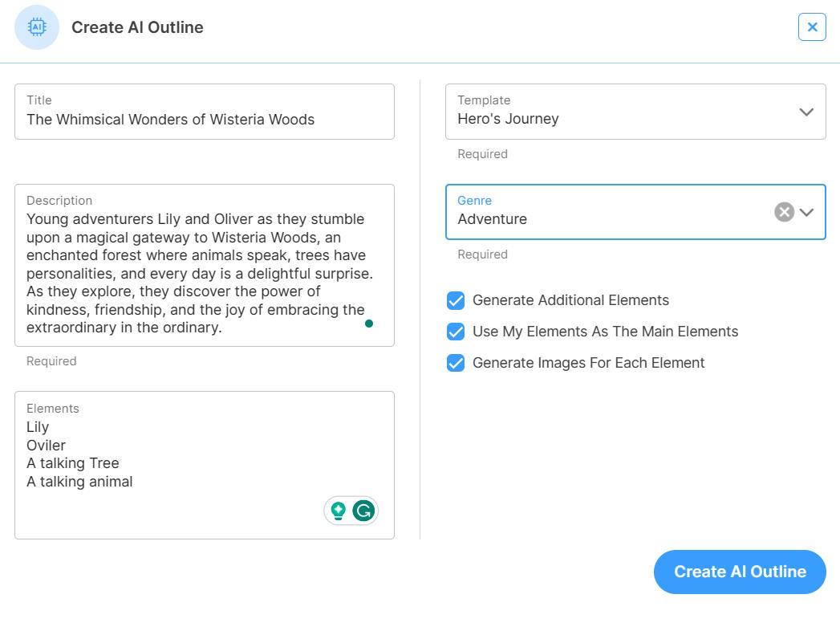Viewport: 840px width, 627px height.
Task: Click the empty area of the Elements box
Action: (x=177, y=514)
